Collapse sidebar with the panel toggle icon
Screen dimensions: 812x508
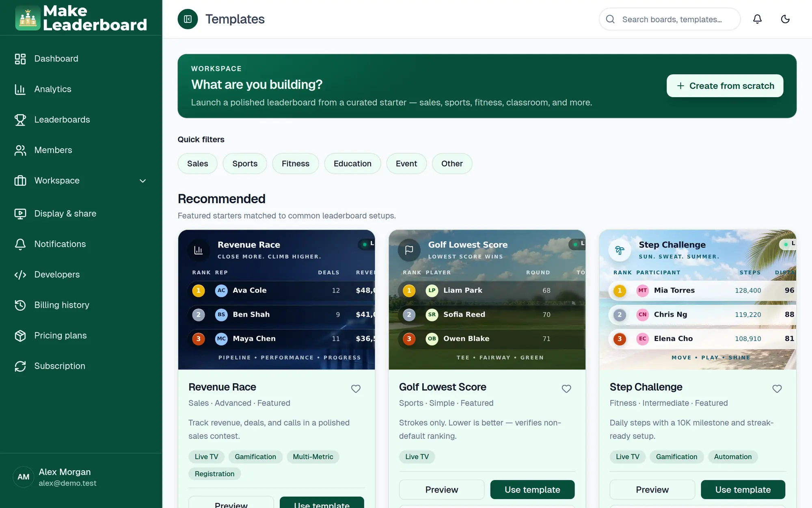coord(188,19)
